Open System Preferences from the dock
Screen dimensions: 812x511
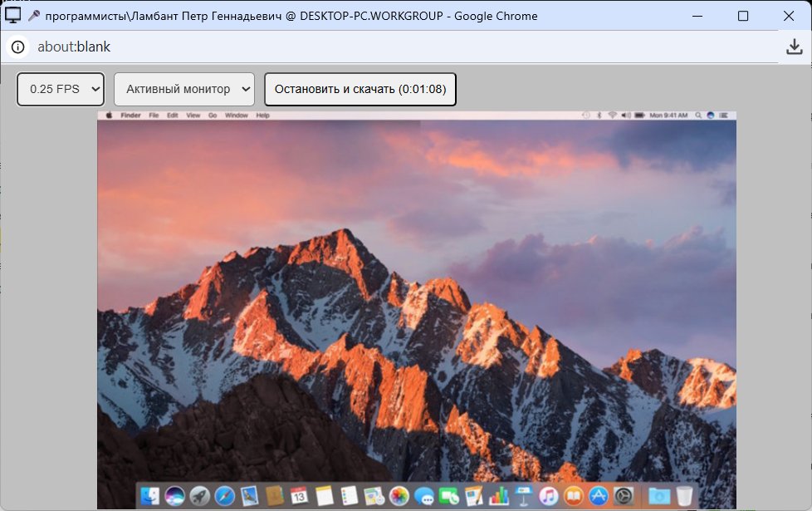click(624, 496)
